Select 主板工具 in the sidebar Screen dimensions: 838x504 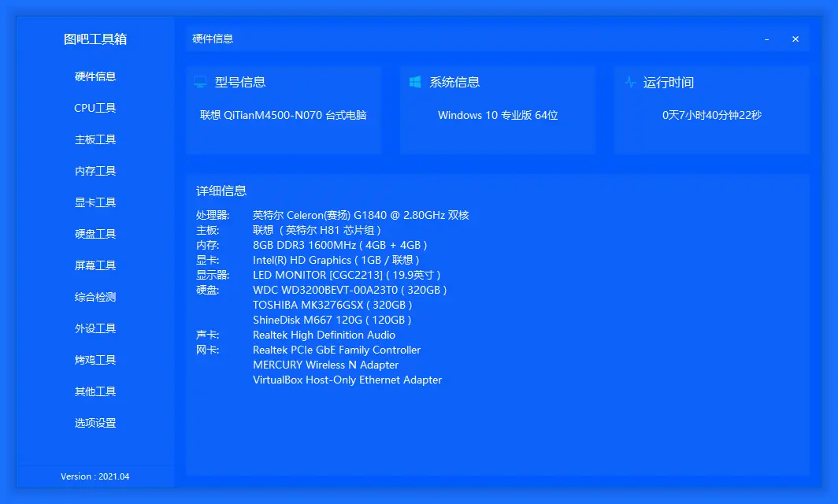point(95,139)
